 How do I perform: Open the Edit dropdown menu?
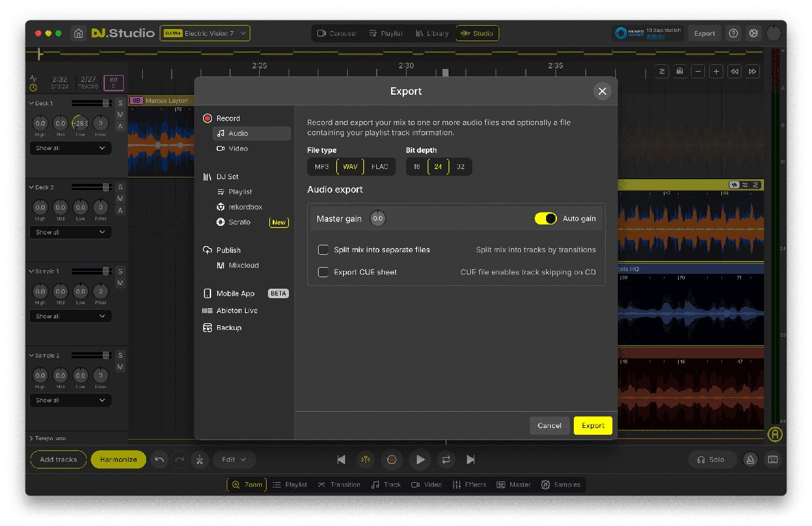coord(234,460)
